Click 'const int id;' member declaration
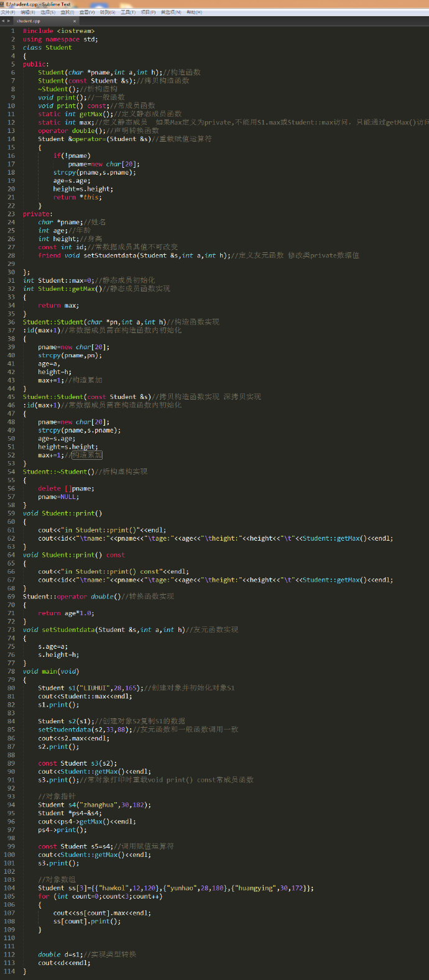The width and height of the screenshot is (429, 980). [x=60, y=247]
